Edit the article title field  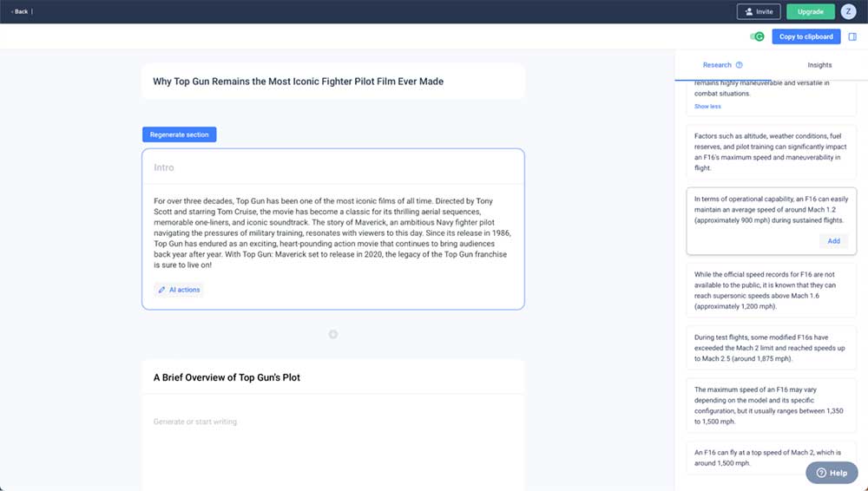(x=333, y=82)
